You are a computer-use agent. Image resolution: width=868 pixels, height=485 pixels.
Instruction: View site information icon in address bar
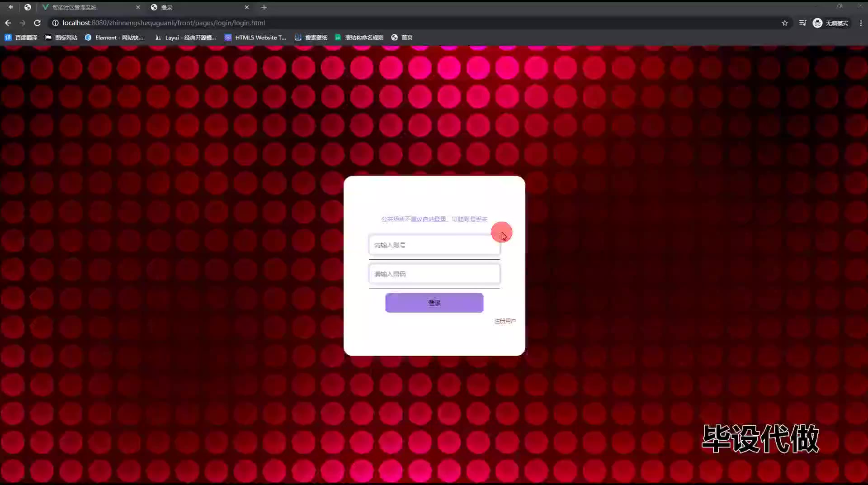click(55, 23)
